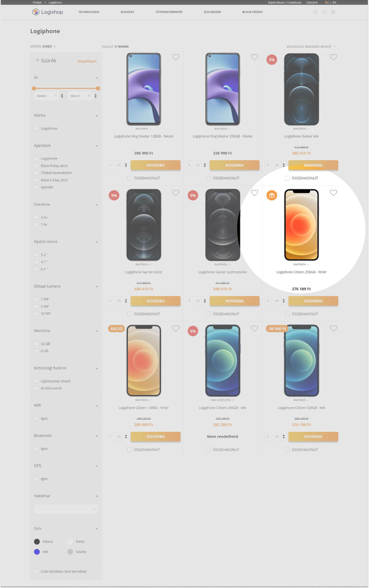Open the sorting mode dropdown
This screenshot has width=369, height=588.
coord(311,47)
